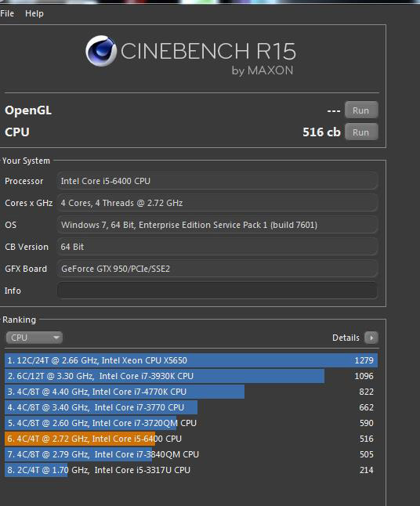The width and height of the screenshot is (420, 506).
Task: Select the i7-3770 ranking entry
Action: [191, 407]
